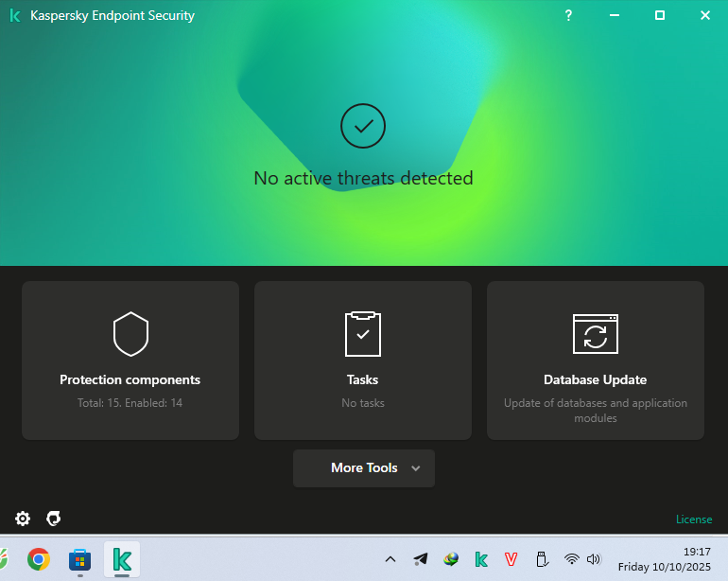The height and width of the screenshot is (581, 728).
Task: Click the Kaspersky Endpoint Security title text
Action: pos(113,15)
